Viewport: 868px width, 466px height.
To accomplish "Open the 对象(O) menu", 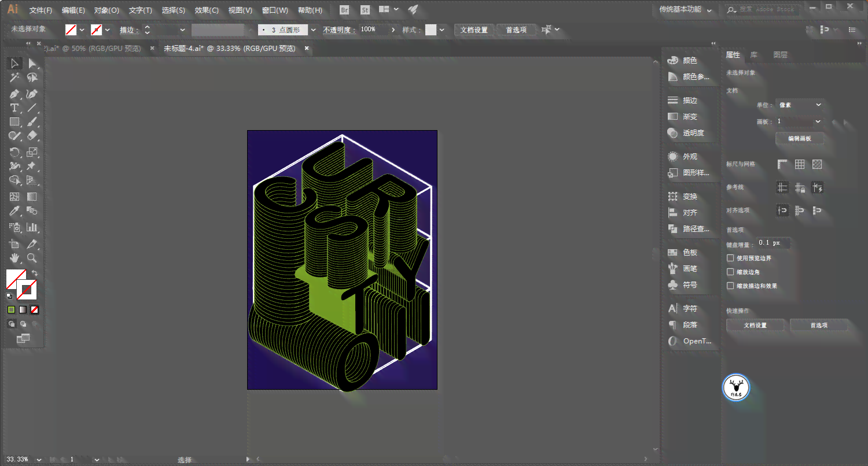I will [106, 10].
